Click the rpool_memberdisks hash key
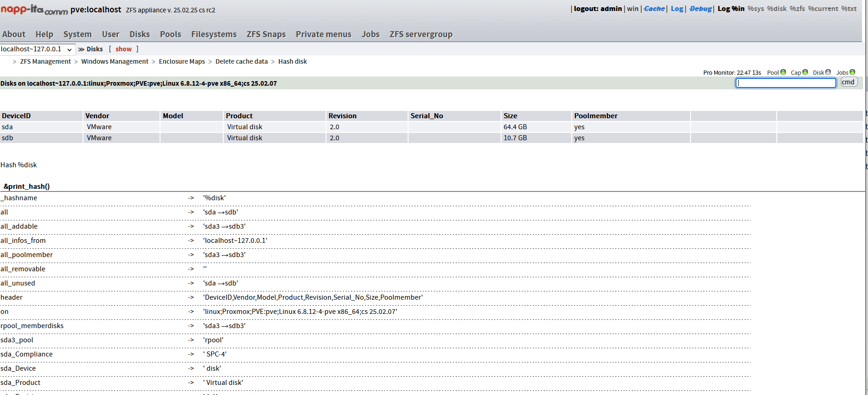The image size is (868, 395). [x=32, y=326]
